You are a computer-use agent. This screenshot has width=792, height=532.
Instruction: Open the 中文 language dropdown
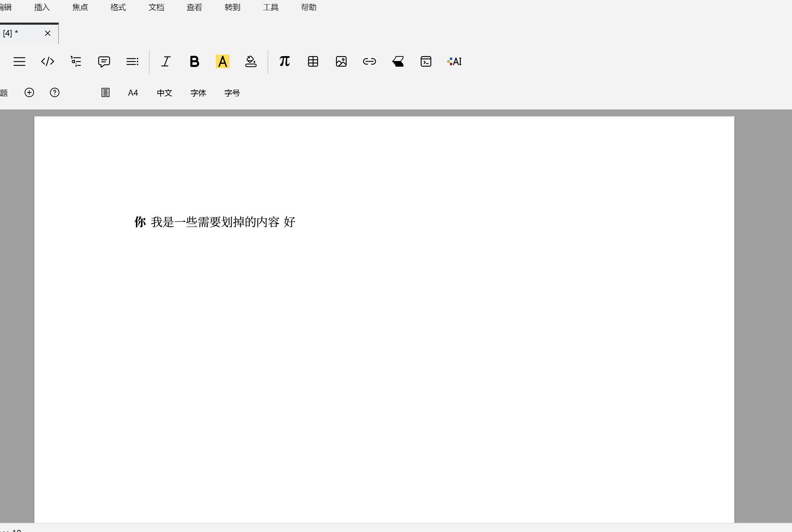tap(164, 93)
